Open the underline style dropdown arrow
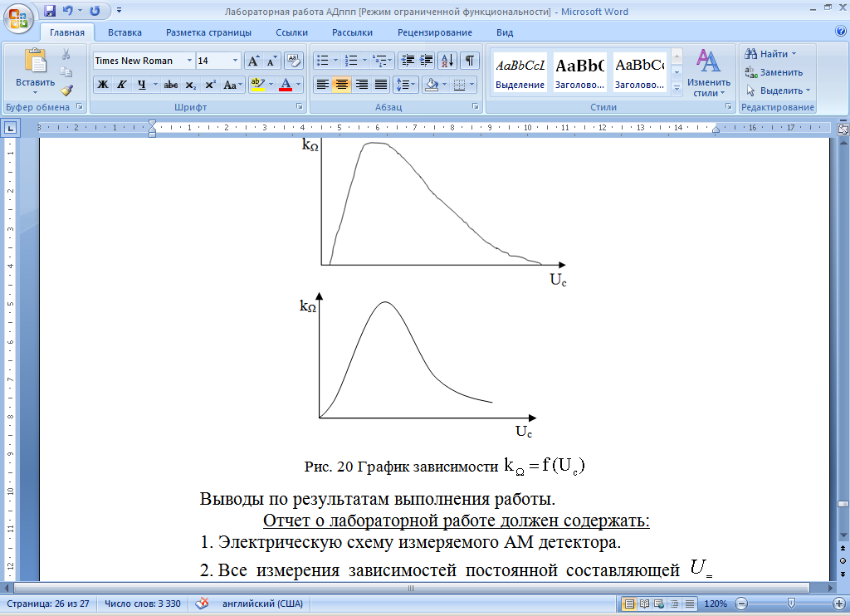The width and height of the screenshot is (850, 616). (x=155, y=85)
